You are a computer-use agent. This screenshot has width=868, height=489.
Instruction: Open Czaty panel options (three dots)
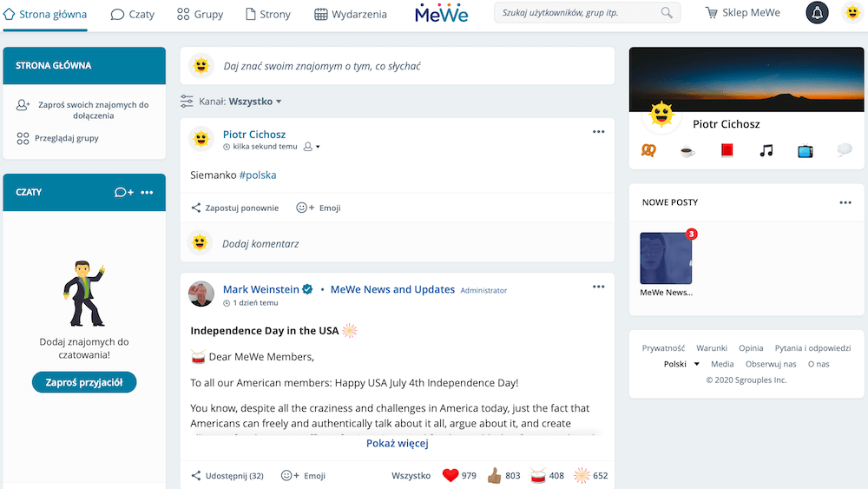tap(147, 192)
